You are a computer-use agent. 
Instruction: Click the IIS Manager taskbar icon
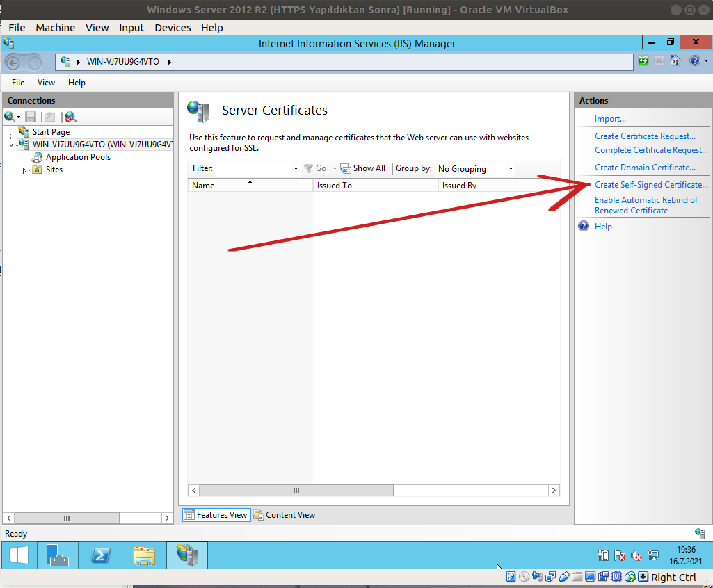[x=187, y=555]
